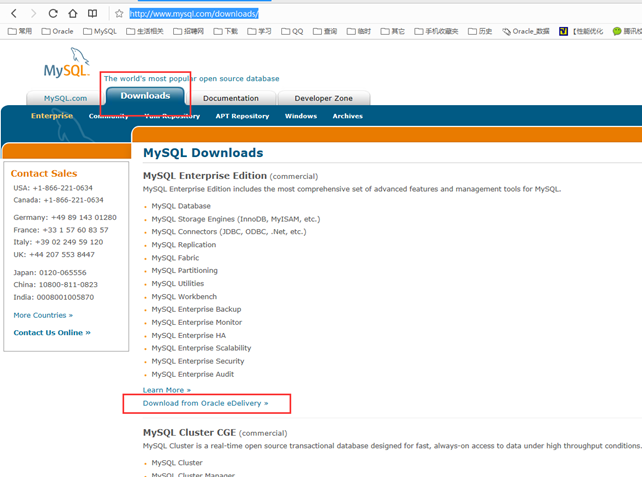Screen dimensions: 642x477
Task: Click the More Countries link
Action: (x=43, y=315)
